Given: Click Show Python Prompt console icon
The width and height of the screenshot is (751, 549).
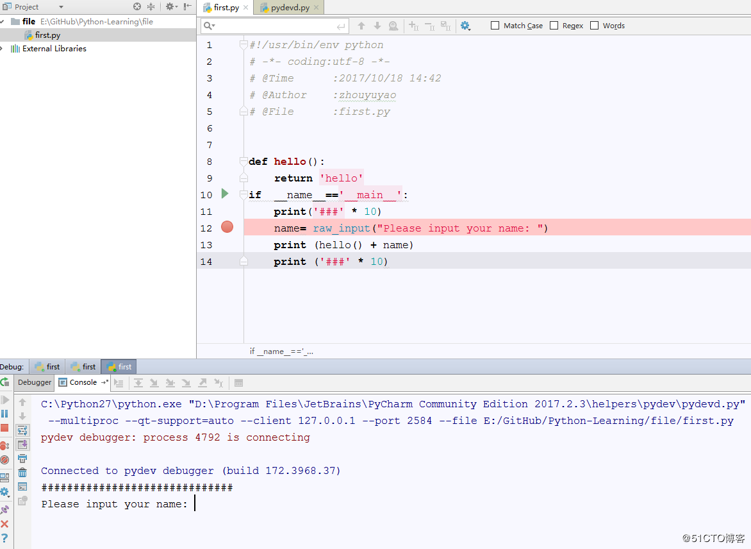Looking at the screenshot, I should tap(23, 487).
